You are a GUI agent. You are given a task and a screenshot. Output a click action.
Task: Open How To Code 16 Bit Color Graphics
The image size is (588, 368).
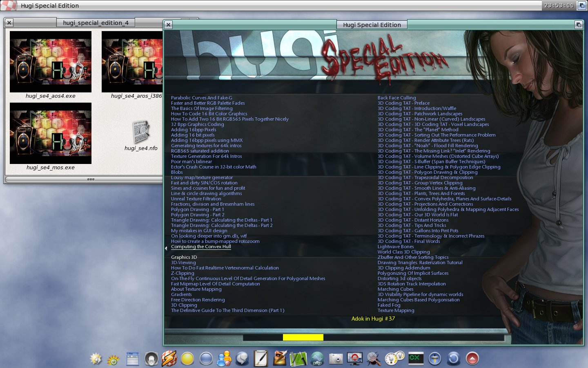point(209,114)
